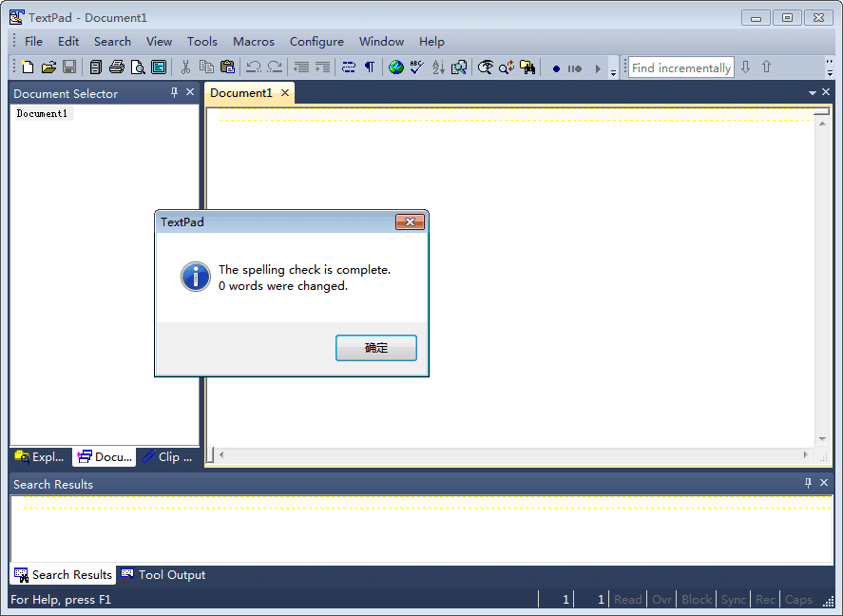Click the Page Setup toolbar icon
The height and width of the screenshot is (616, 843).
point(159,67)
